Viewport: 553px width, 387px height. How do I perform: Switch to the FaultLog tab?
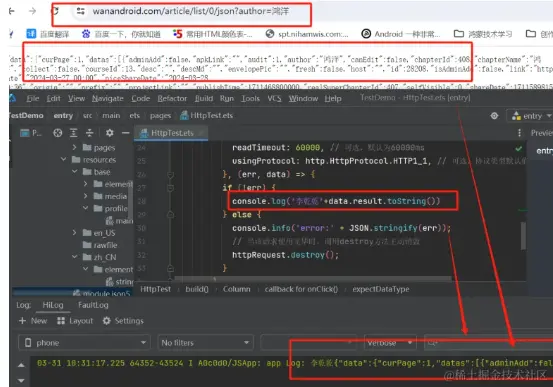93,305
